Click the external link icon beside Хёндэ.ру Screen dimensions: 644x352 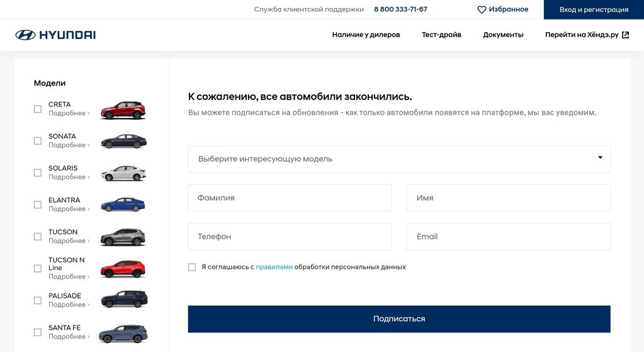626,35
